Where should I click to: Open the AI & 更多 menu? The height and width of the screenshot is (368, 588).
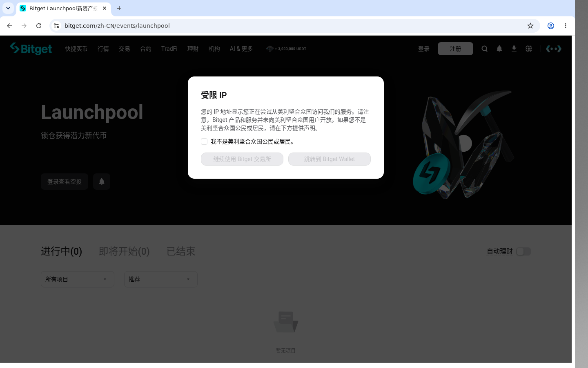click(241, 49)
